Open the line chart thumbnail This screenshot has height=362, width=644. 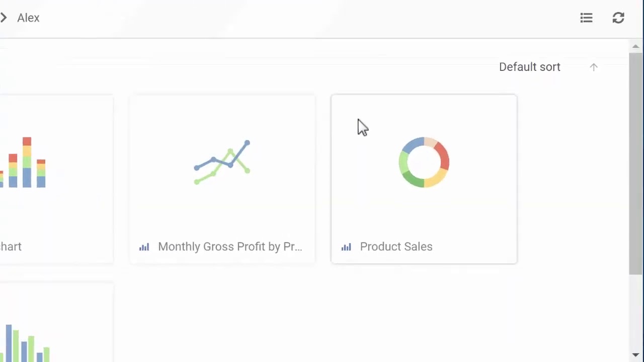pyautogui.click(x=222, y=162)
